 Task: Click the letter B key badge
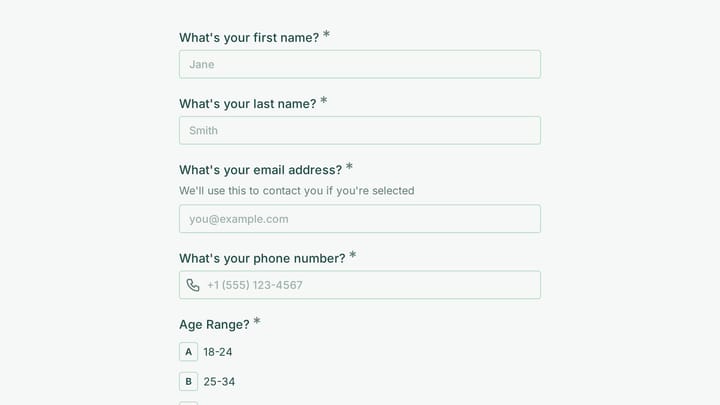(x=188, y=382)
